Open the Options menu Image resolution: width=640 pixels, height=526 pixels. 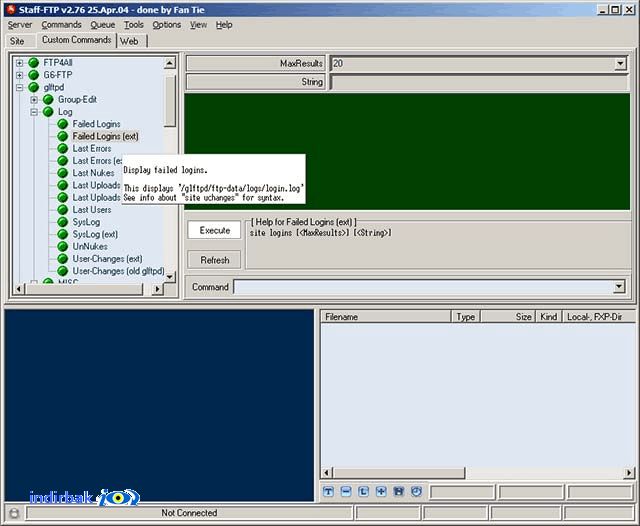(167, 25)
